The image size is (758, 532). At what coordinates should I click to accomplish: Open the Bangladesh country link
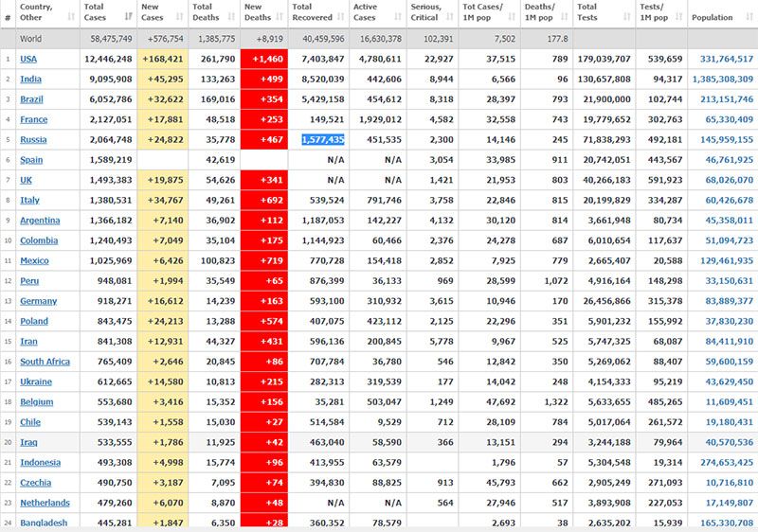point(44,523)
